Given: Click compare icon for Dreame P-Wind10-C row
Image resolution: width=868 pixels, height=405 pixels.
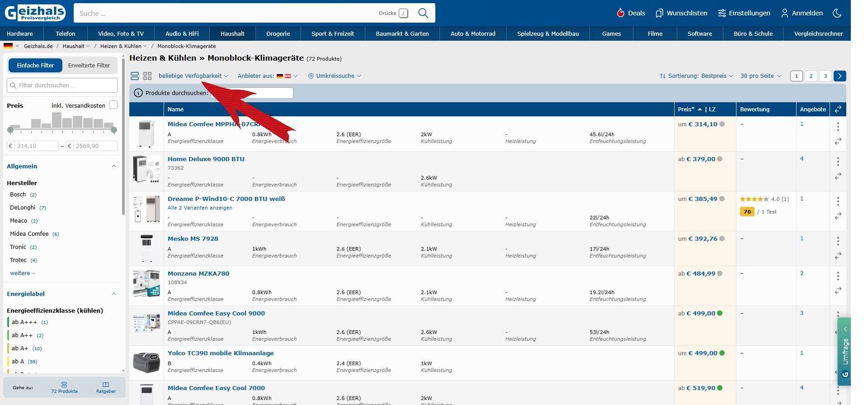Looking at the screenshot, I should 838,216.
